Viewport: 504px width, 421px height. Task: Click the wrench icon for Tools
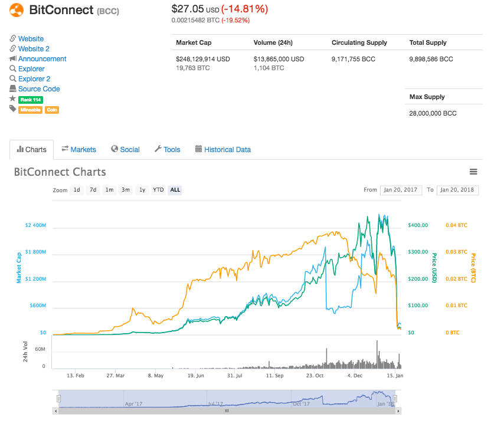(158, 149)
